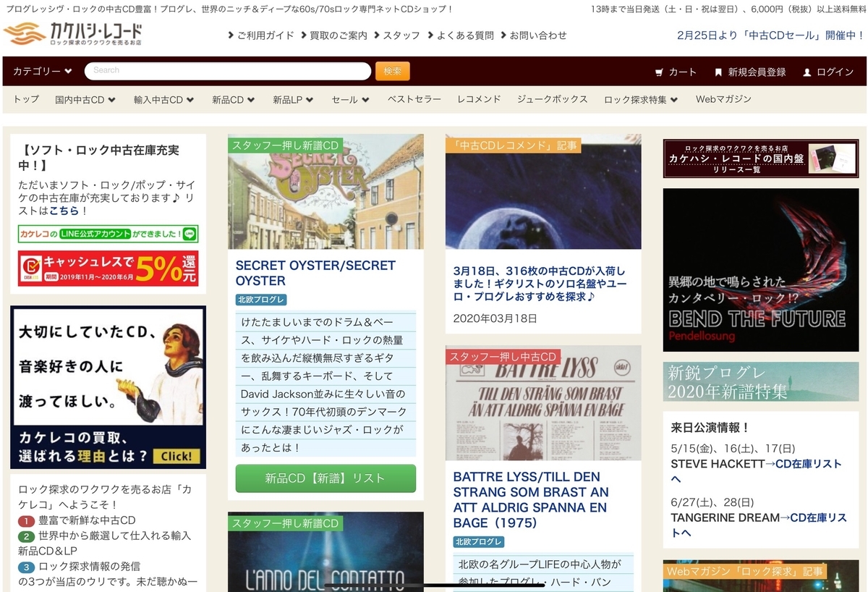Open the 買取のご案内 link
This screenshot has width=868, height=592.
tap(333, 35)
